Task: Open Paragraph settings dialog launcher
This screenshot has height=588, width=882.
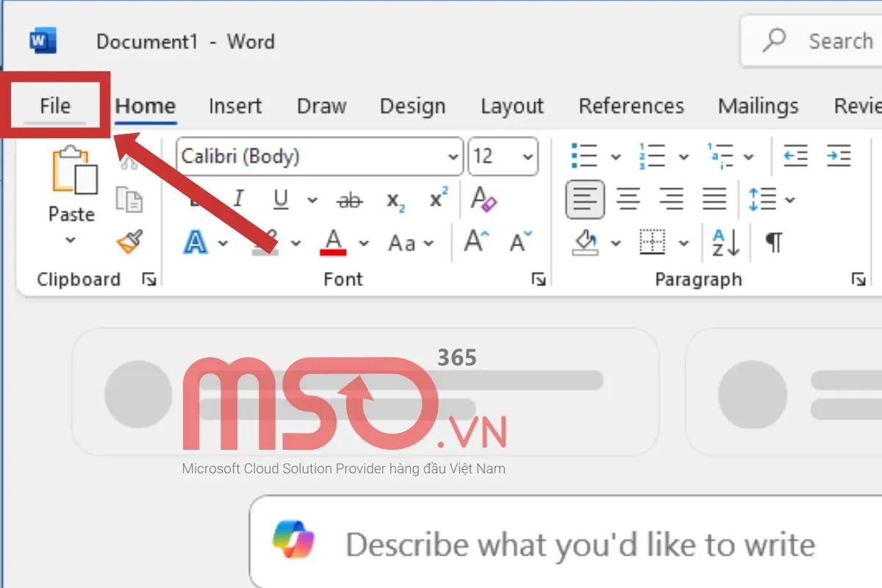Action: coord(858,279)
